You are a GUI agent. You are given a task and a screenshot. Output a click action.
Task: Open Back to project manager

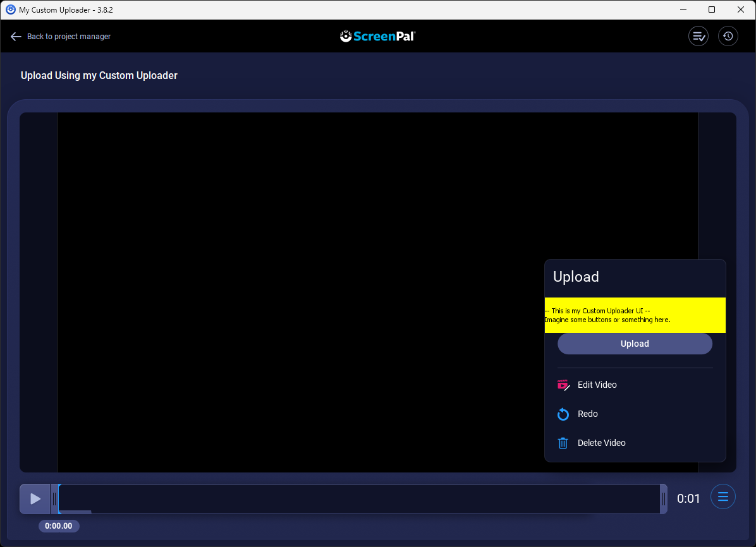click(x=69, y=36)
